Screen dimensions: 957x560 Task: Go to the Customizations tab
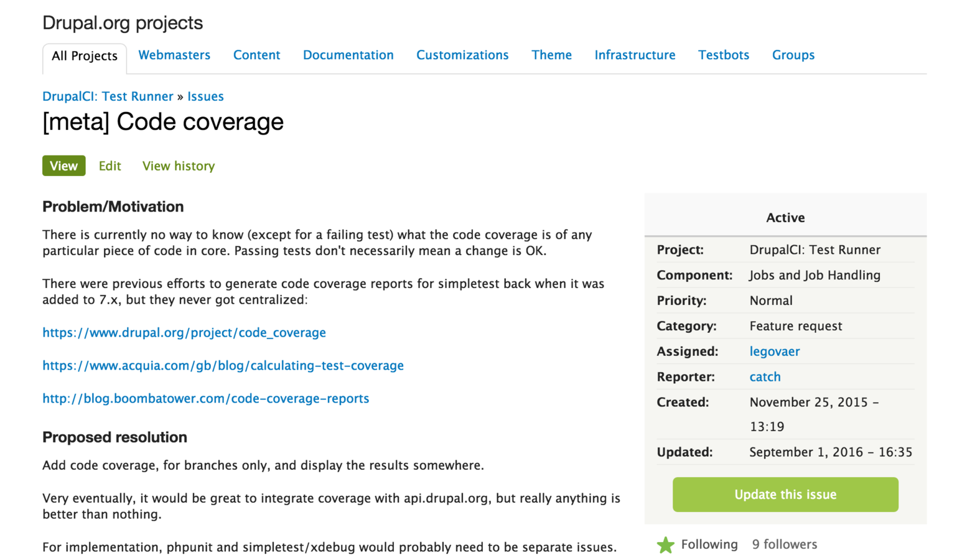(x=462, y=55)
